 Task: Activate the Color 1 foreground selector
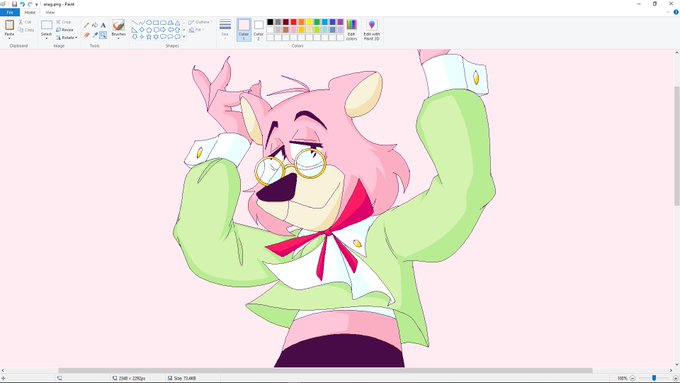pos(244,30)
